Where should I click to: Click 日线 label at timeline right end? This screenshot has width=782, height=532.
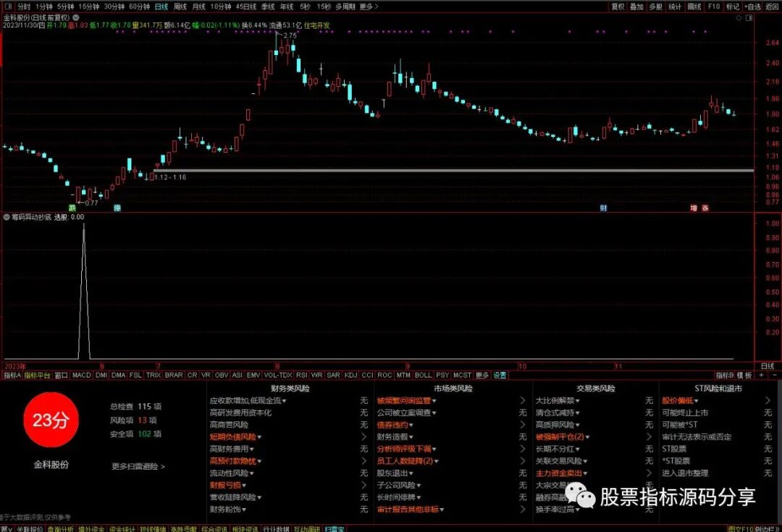pyautogui.click(x=768, y=366)
